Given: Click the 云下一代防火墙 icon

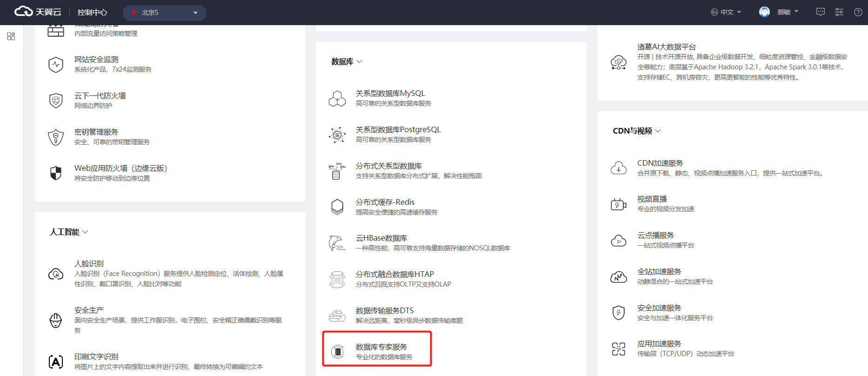Looking at the screenshot, I should point(56,101).
